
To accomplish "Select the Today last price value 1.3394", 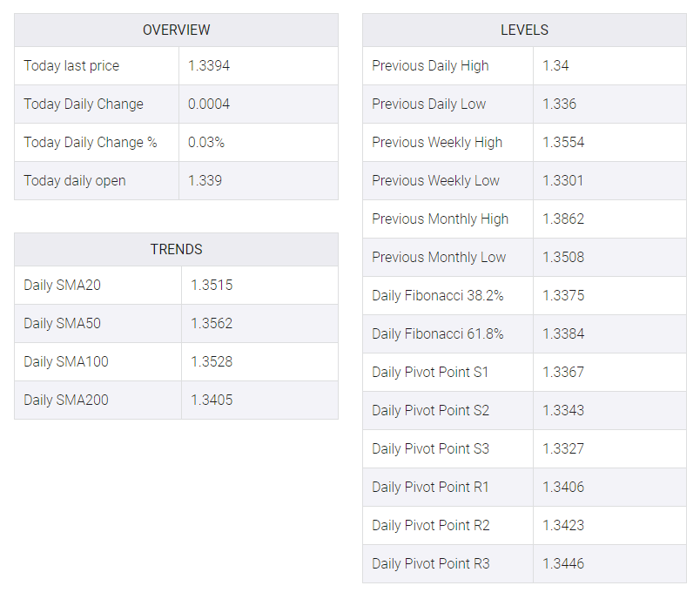I will 209,65.
